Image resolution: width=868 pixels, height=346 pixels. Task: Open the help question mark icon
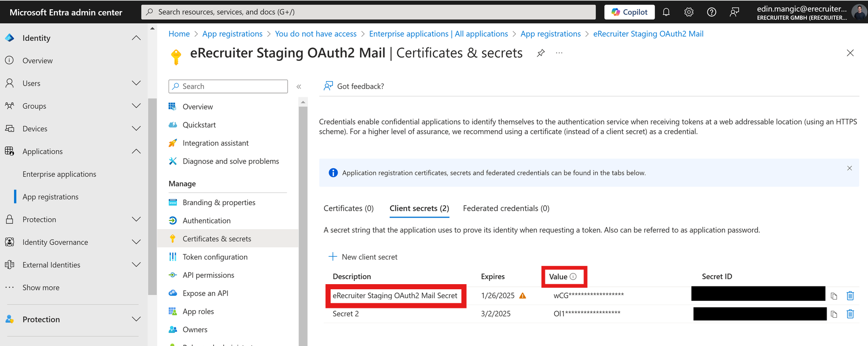tap(712, 12)
